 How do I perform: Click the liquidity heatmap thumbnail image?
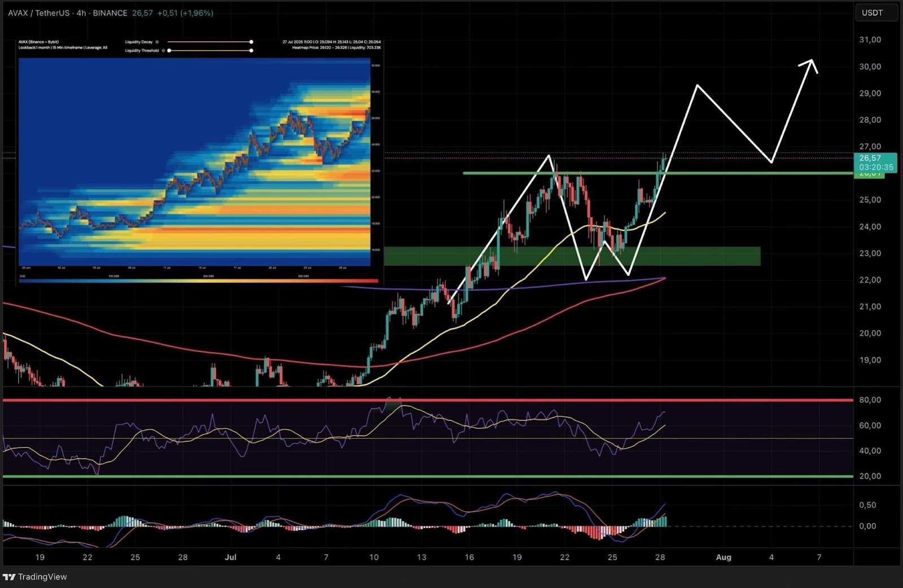pyautogui.click(x=194, y=161)
